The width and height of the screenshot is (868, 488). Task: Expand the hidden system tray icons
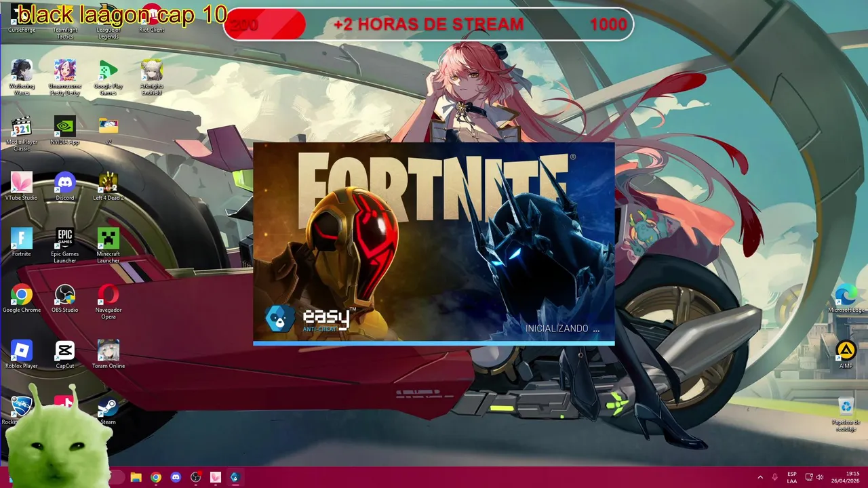(x=760, y=477)
